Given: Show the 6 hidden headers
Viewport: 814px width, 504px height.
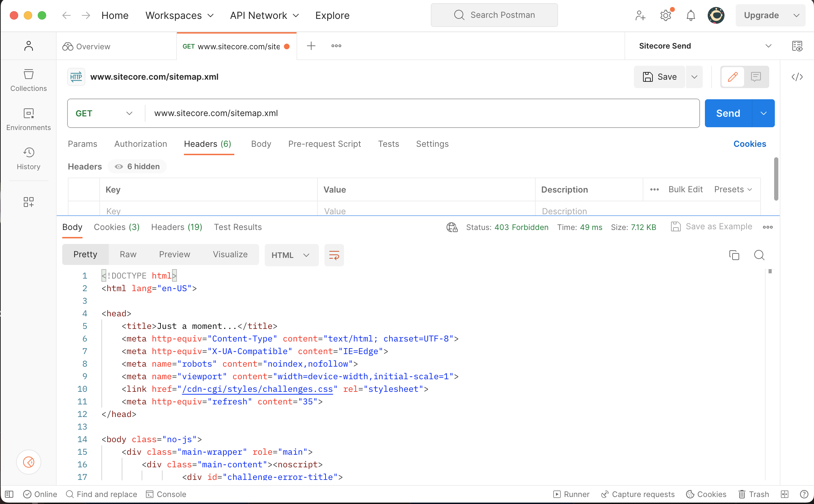Looking at the screenshot, I should point(137,167).
